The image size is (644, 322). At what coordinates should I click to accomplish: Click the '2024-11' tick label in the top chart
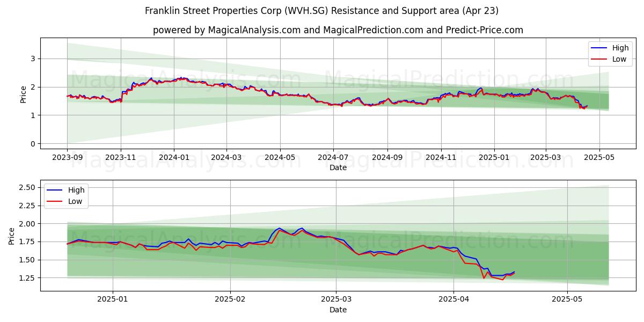[441, 158]
